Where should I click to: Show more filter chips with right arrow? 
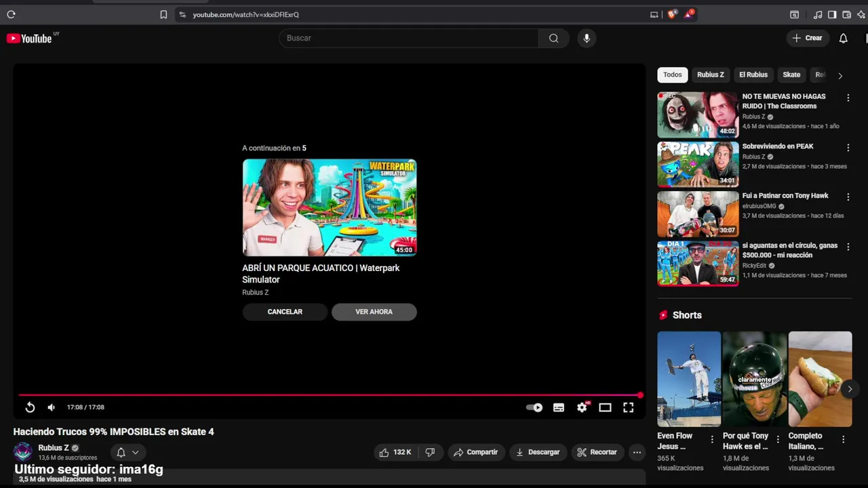point(840,75)
